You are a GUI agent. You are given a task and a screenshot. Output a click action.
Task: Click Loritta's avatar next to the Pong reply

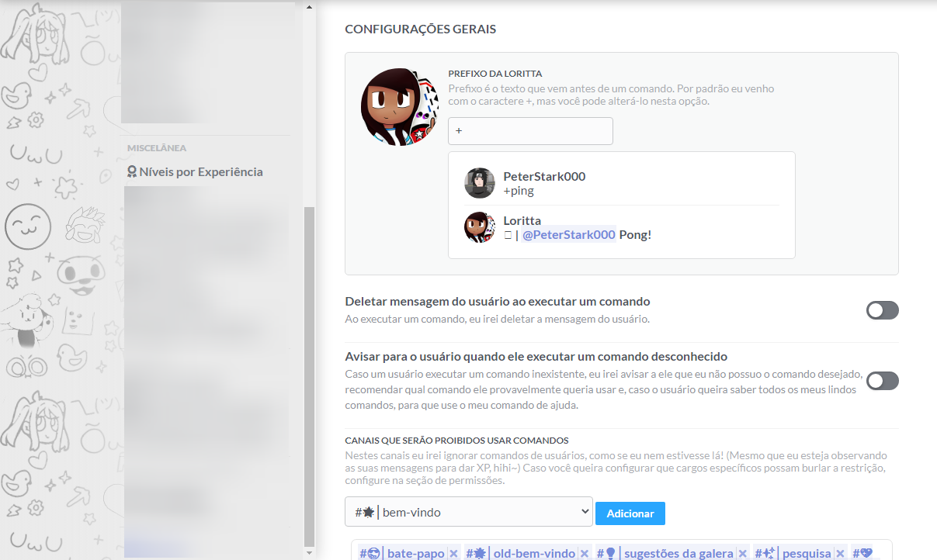point(479,228)
